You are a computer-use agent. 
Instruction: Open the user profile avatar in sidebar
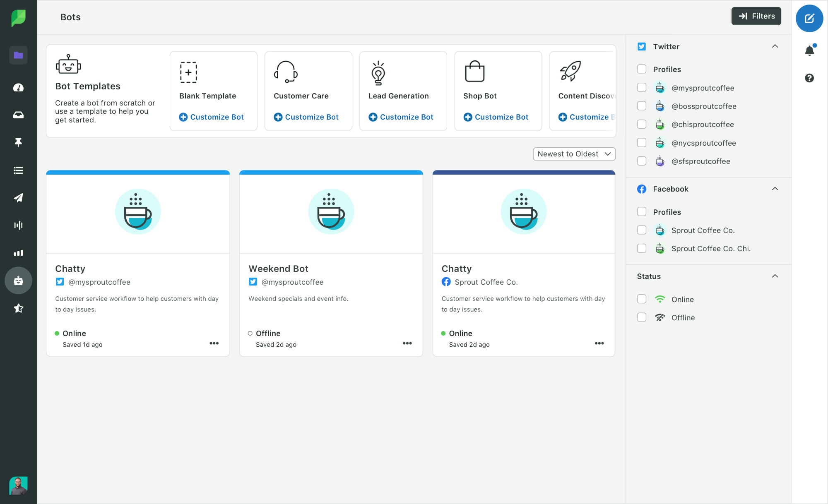18,485
